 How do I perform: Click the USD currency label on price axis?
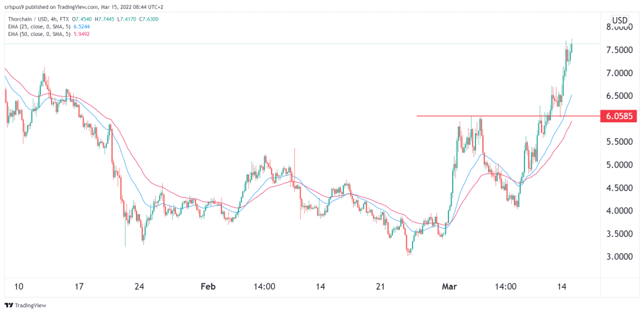click(620, 20)
